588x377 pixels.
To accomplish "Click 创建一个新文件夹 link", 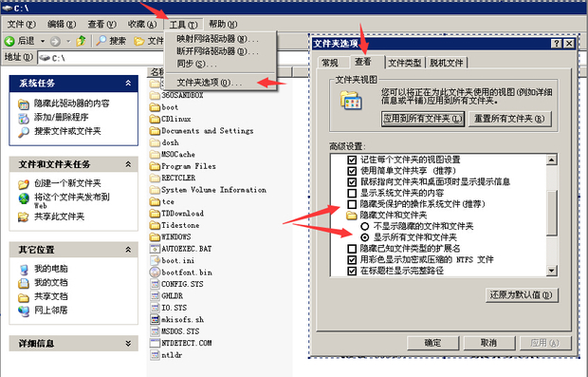I will pyautogui.click(x=67, y=183).
